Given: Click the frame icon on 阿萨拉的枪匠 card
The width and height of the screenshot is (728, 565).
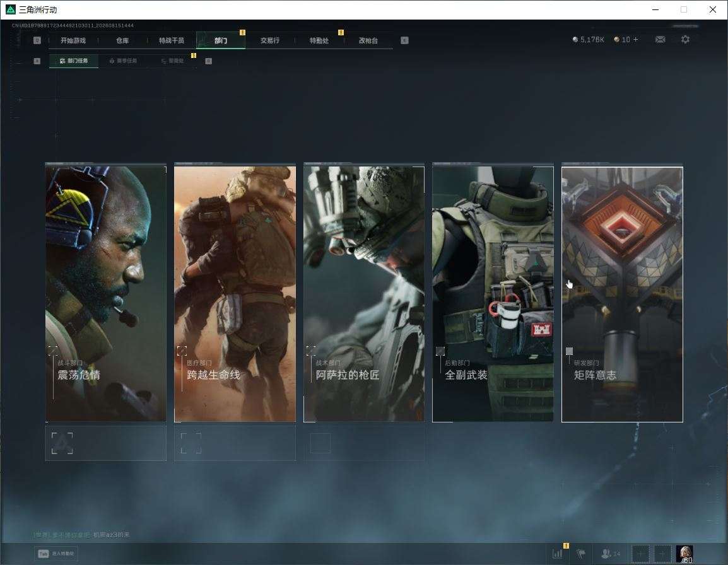Looking at the screenshot, I should pos(311,351).
